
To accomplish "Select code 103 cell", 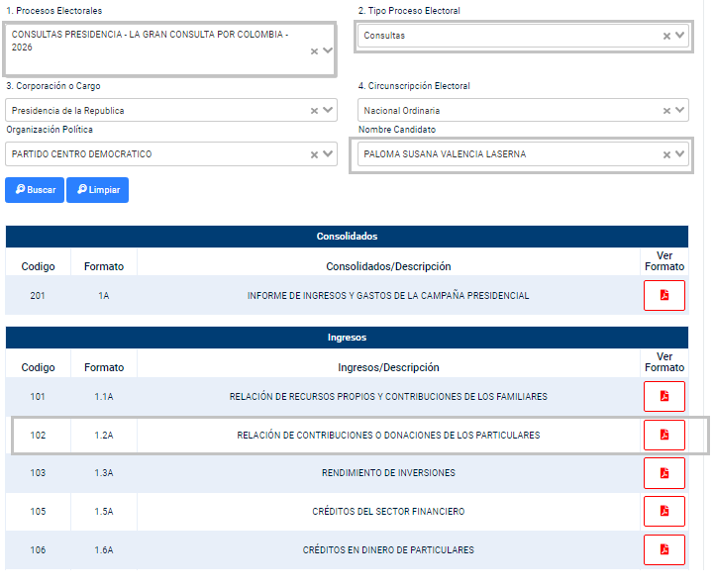I will [x=38, y=473].
